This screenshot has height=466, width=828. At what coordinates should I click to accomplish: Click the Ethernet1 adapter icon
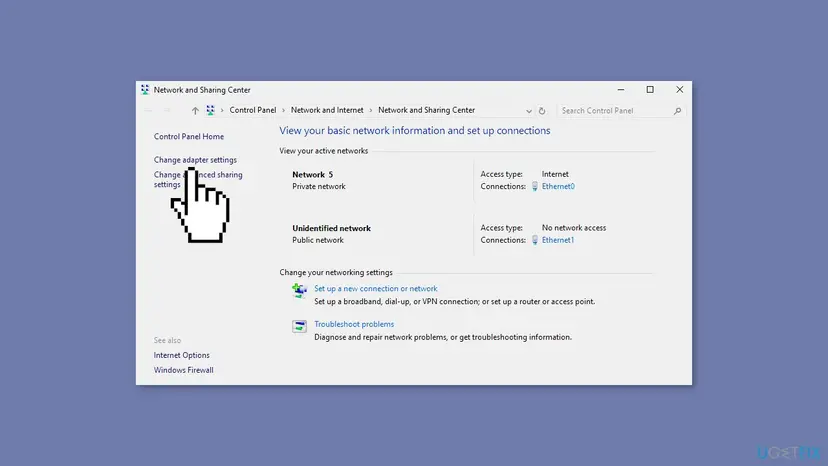(x=534, y=240)
